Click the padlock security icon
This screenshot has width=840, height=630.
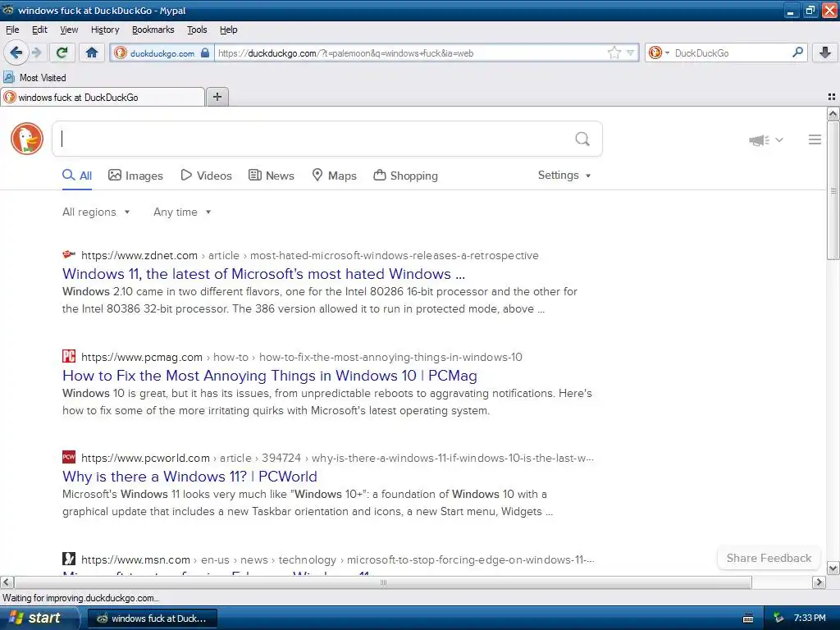204,53
